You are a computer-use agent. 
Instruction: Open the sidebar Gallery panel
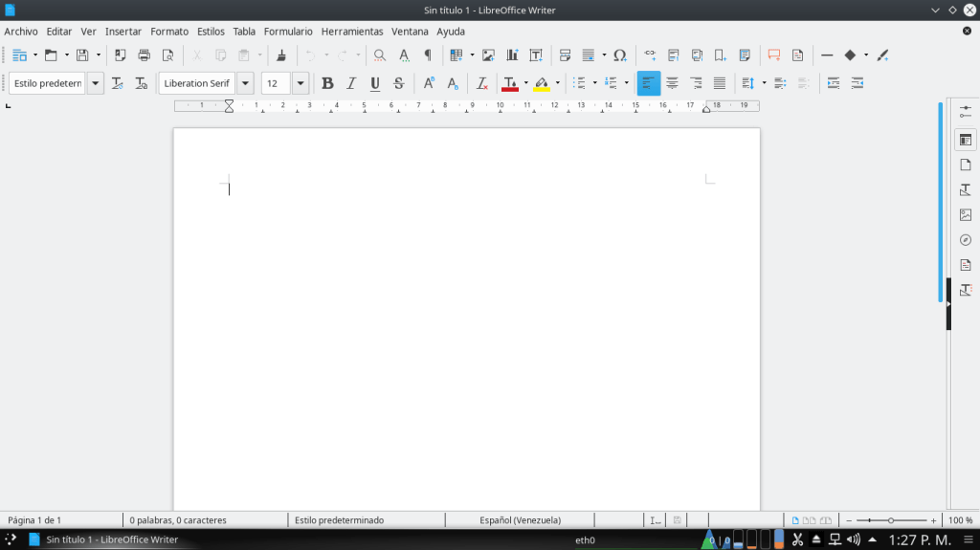tap(965, 215)
